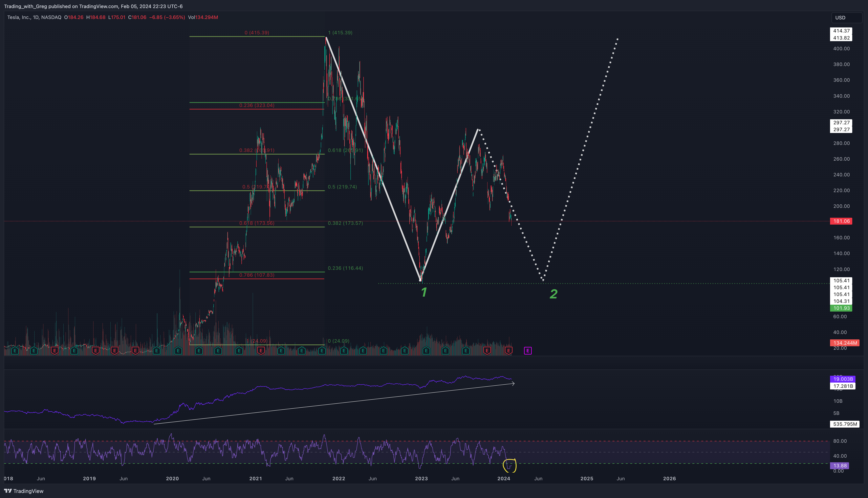Click the 2023 label on the time axis
The image size is (868, 498).
421,478
